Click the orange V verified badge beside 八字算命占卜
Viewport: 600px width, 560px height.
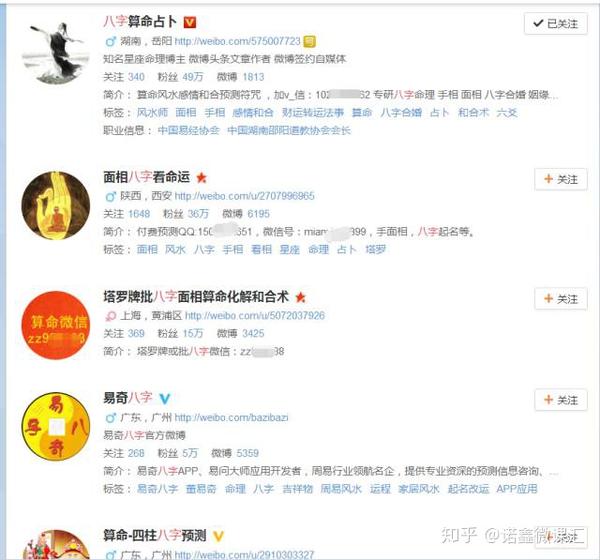coord(190,22)
